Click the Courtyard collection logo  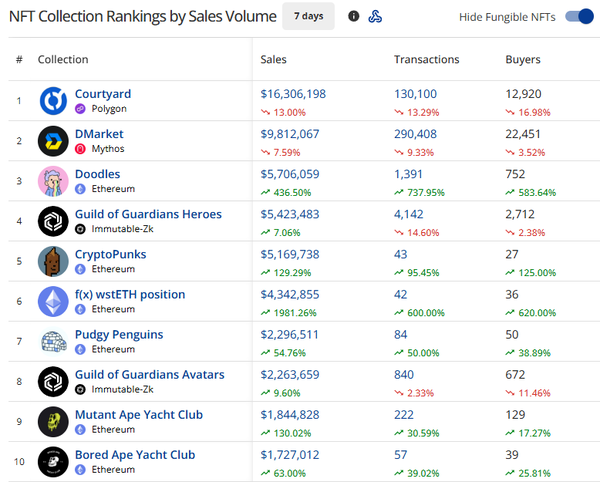53,101
